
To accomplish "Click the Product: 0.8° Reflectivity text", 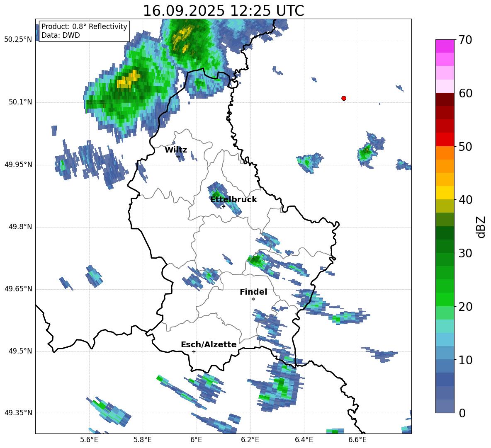I will point(84,26).
